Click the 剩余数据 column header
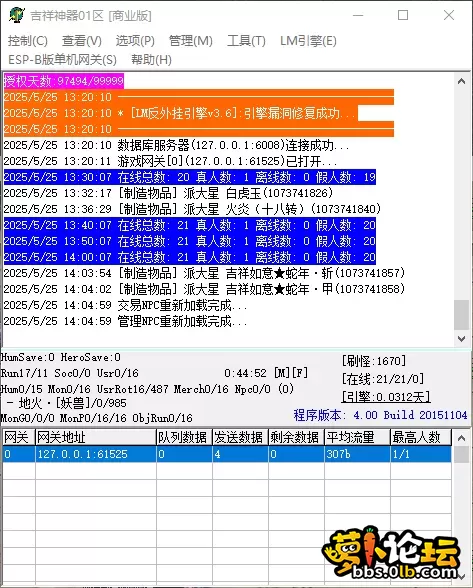Screen dimensions: 473x588 (296, 437)
